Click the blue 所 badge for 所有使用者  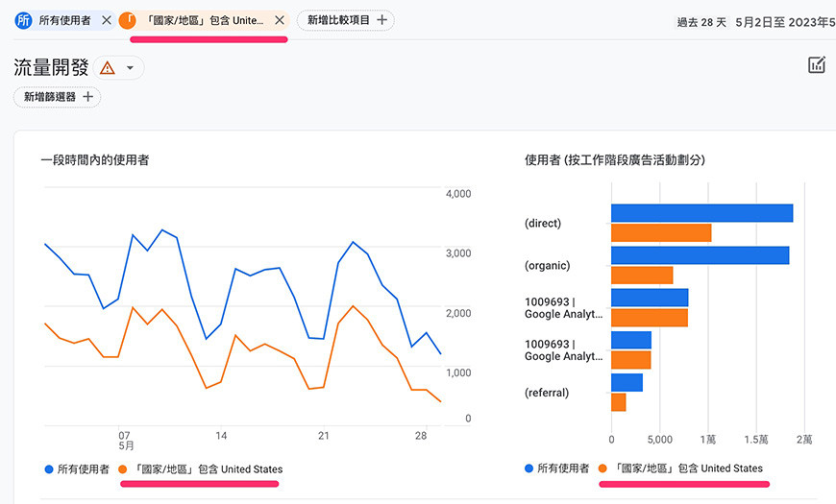(x=23, y=20)
